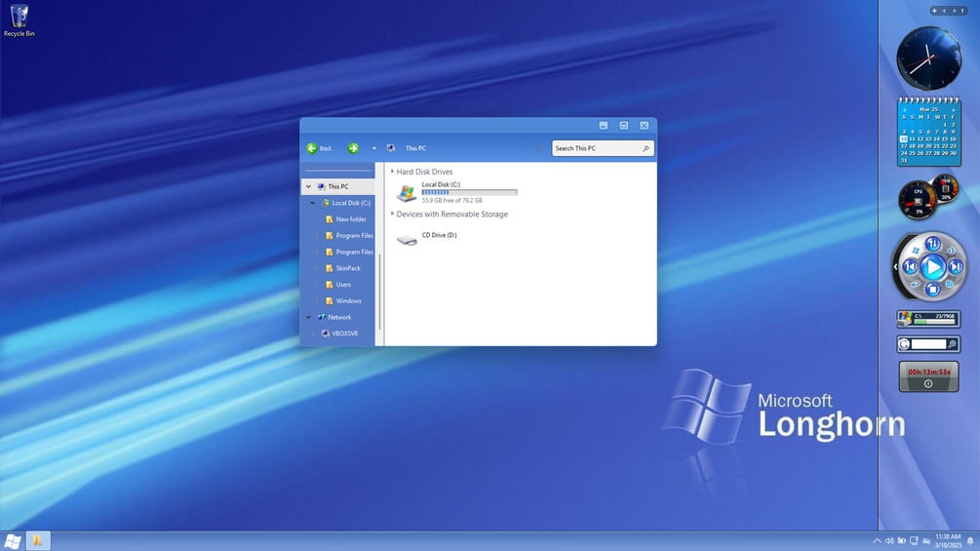Collapse the Network tree node
980x551 pixels.
coord(308,317)
